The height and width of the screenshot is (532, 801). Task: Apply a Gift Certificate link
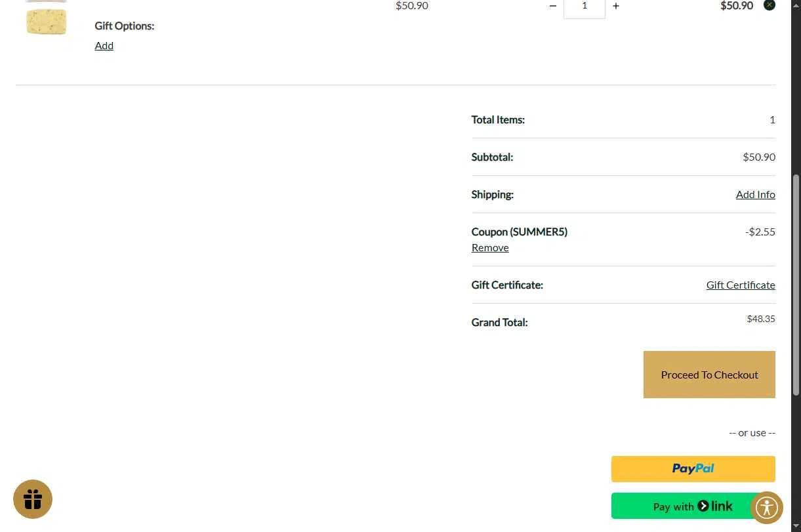click(x=741, y=285)
